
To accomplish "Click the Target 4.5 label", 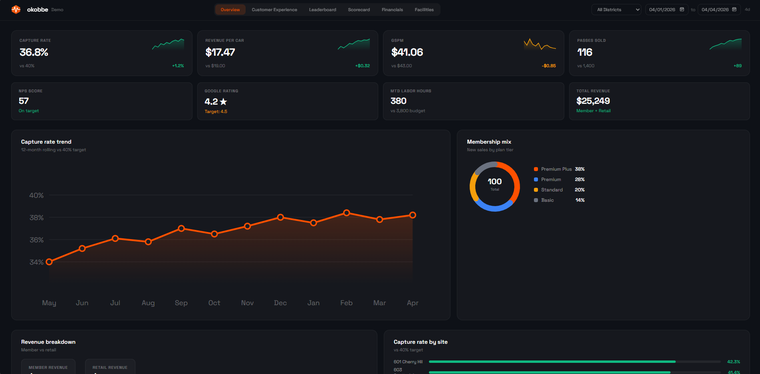I will pos(216,111).
